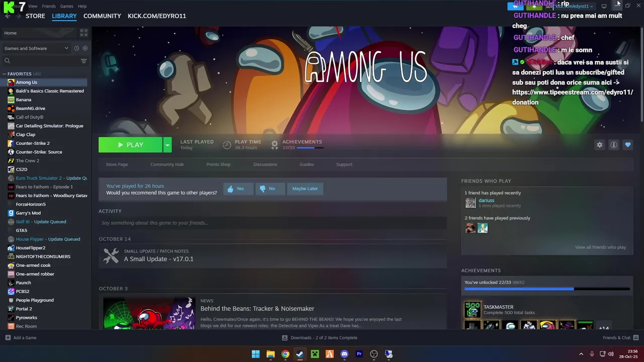Screen dimensions: 644x362
Task: Go to Among Us Store Page
Action: click(x=117, y=164)
